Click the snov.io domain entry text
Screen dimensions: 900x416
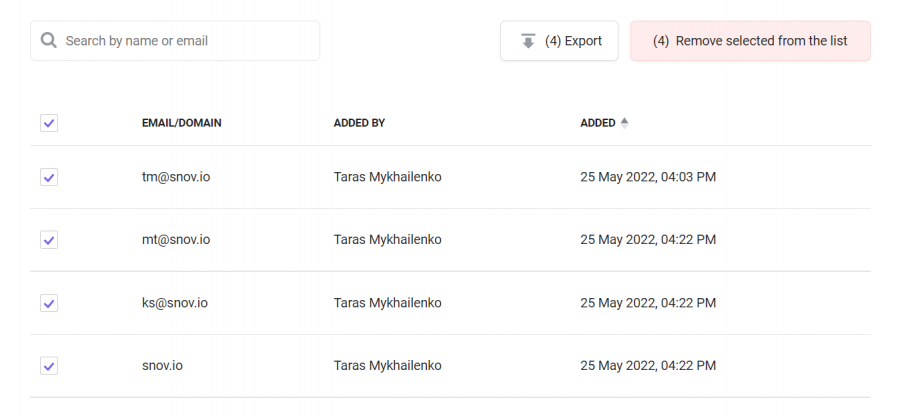tap(162, 366)
